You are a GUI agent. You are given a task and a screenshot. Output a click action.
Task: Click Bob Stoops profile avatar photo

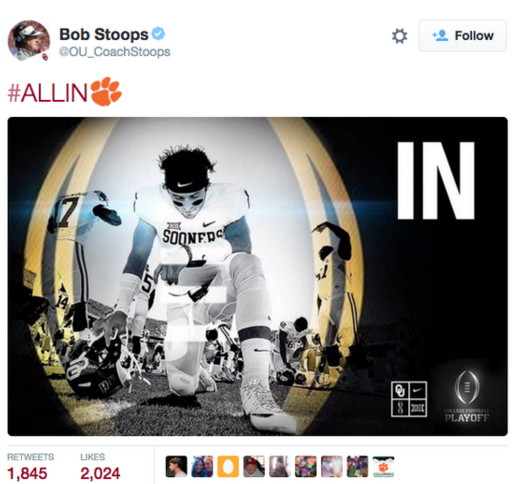29,40
